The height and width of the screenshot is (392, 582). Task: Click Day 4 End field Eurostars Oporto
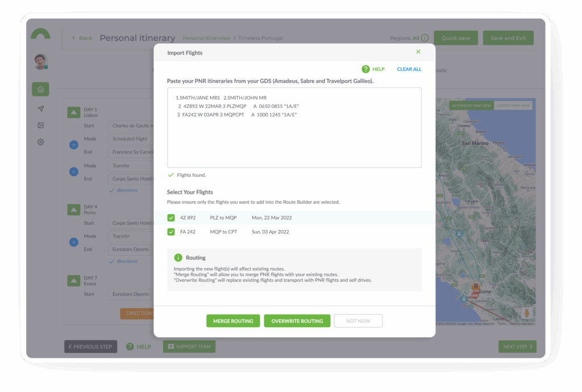131,249
